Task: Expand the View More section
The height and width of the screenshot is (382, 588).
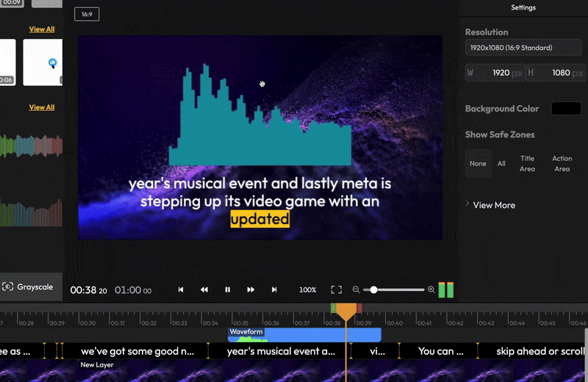Action: [491, 205]
